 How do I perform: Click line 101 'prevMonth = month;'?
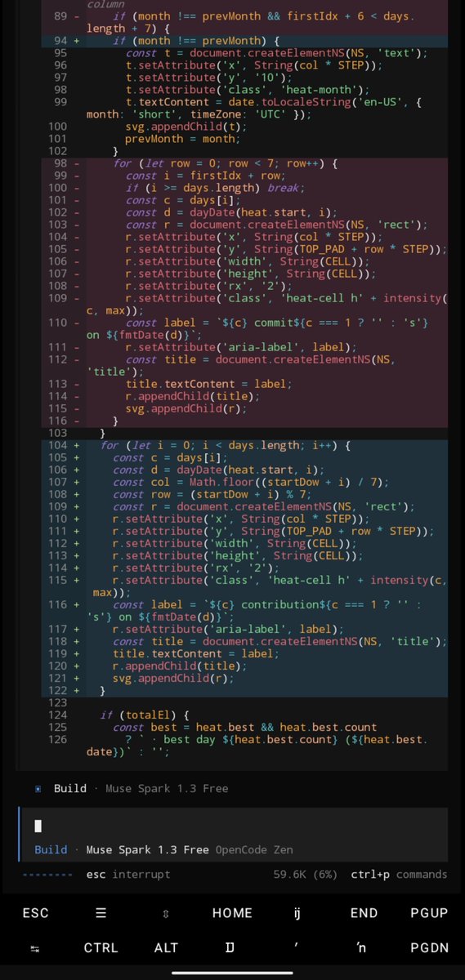coord(244,139)
